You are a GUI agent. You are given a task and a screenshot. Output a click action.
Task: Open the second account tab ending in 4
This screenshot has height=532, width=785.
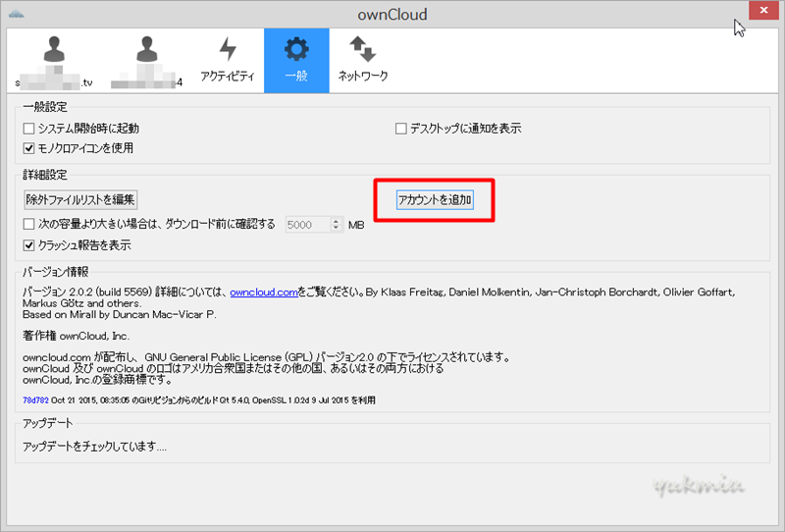146,61
